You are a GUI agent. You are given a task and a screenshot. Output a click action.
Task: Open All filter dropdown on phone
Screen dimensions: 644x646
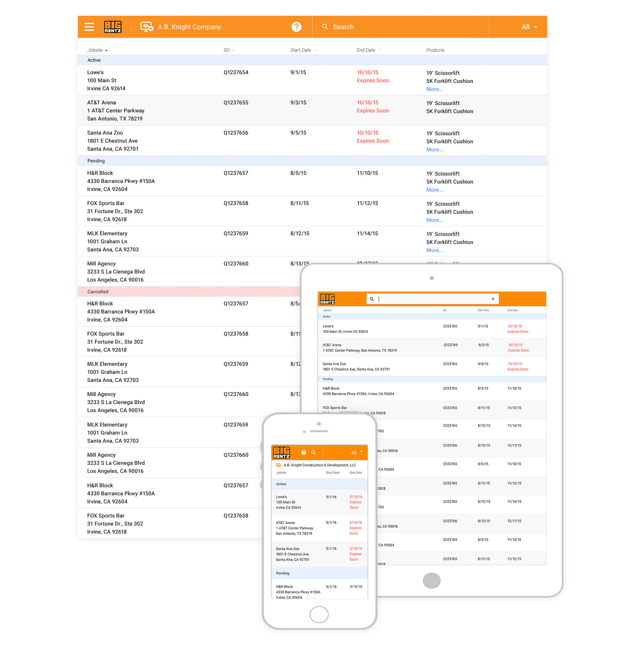pos(357,453)
